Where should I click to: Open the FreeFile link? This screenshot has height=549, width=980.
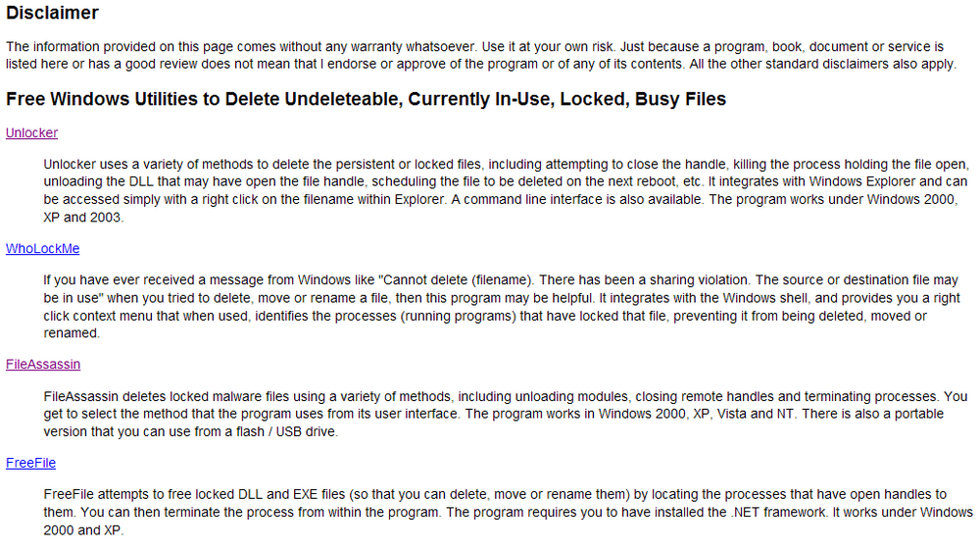[x=30, y=464]
